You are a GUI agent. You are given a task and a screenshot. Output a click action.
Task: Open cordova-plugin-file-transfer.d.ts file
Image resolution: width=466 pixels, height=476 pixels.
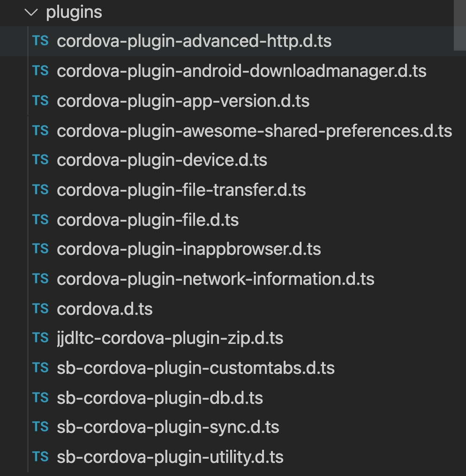(181, 190)
